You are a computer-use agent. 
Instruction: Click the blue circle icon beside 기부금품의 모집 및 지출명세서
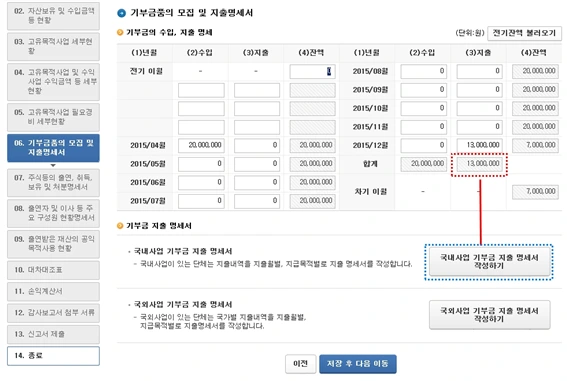122,13
